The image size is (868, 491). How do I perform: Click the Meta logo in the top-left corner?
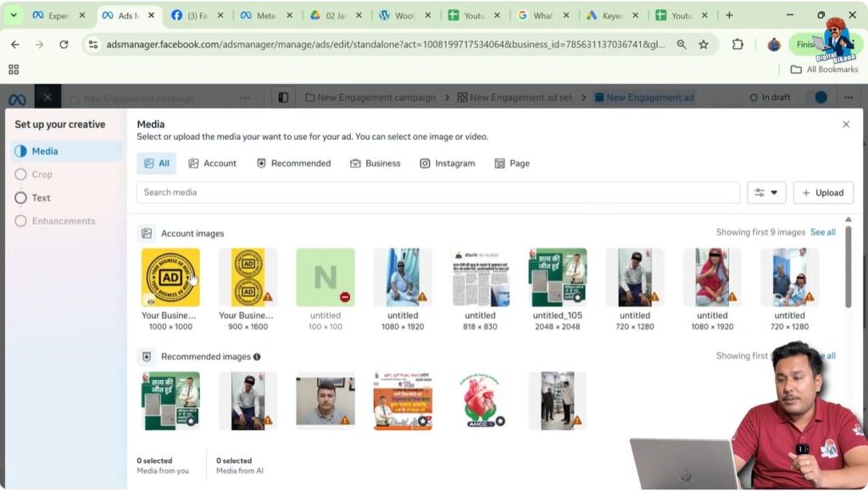(x=15, y=98)
